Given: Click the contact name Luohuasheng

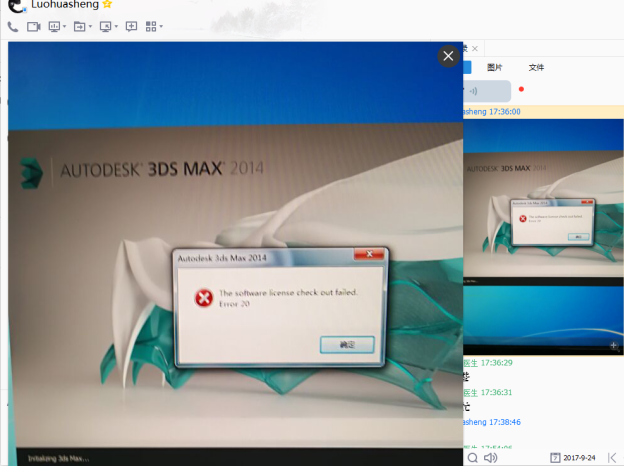Looking at the screenshot, I should [x=65, y=5].
